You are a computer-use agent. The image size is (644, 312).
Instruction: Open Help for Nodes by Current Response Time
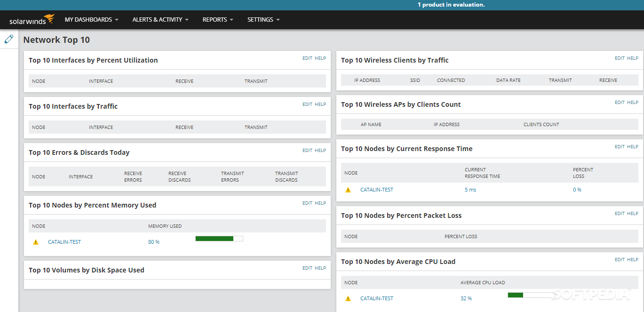tap(633, 147)
